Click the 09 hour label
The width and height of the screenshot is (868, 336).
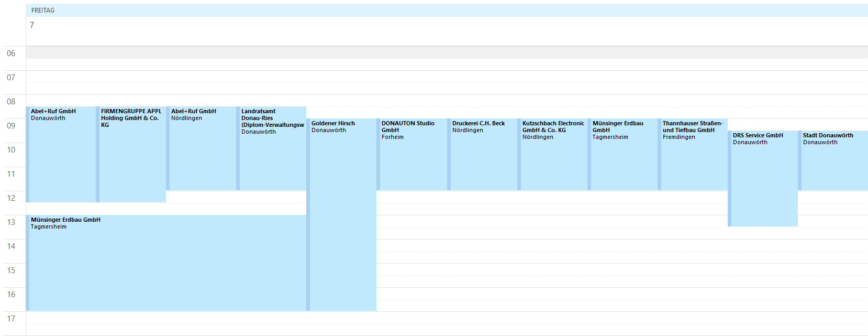[x=11, y=126]
